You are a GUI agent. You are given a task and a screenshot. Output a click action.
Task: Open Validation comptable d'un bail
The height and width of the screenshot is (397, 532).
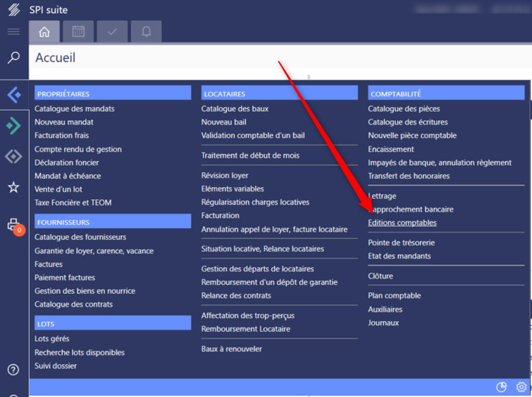[x=253, y=135]
